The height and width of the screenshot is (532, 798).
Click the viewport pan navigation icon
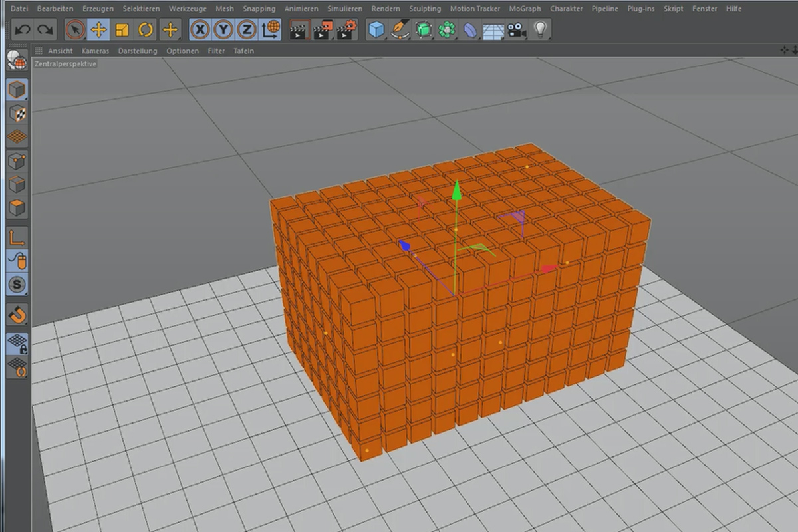pyautogui.click(x=785, y=50)
